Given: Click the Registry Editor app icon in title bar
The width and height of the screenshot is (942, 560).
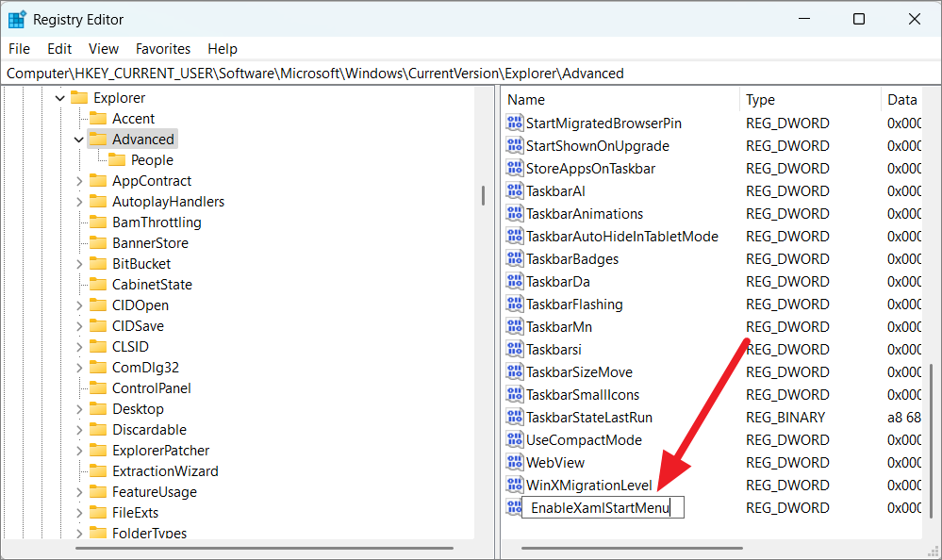Looking at the screenshot, I should pyautogui.click(x=17, y=19).
